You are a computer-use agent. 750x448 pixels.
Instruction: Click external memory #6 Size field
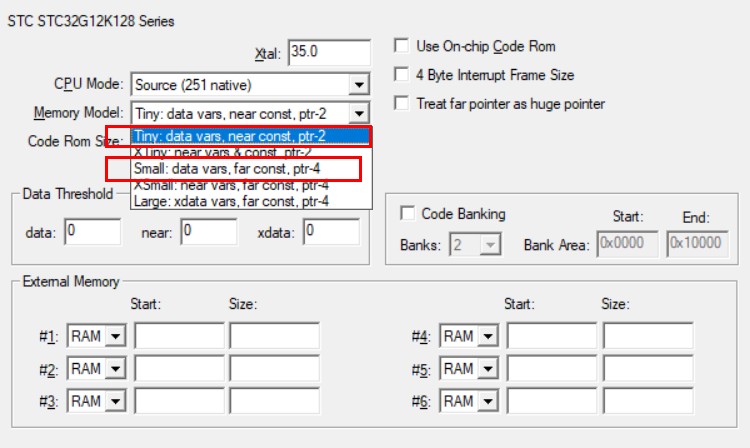point(648,401)
